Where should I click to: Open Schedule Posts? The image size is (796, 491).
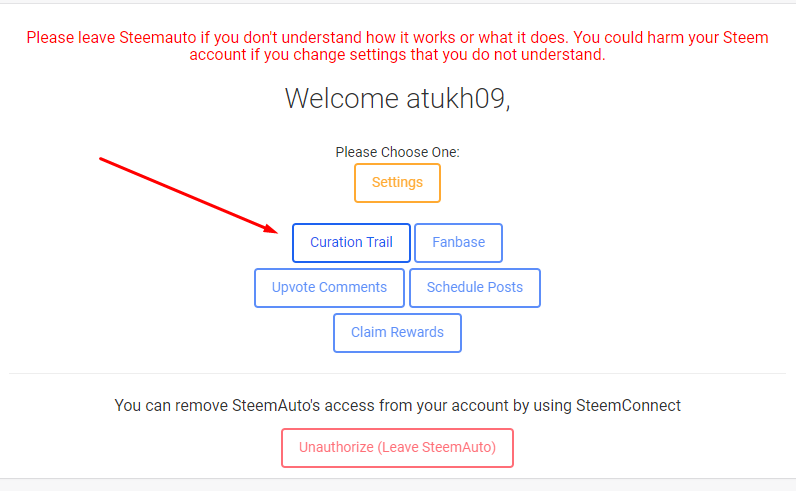pos(474,288)
